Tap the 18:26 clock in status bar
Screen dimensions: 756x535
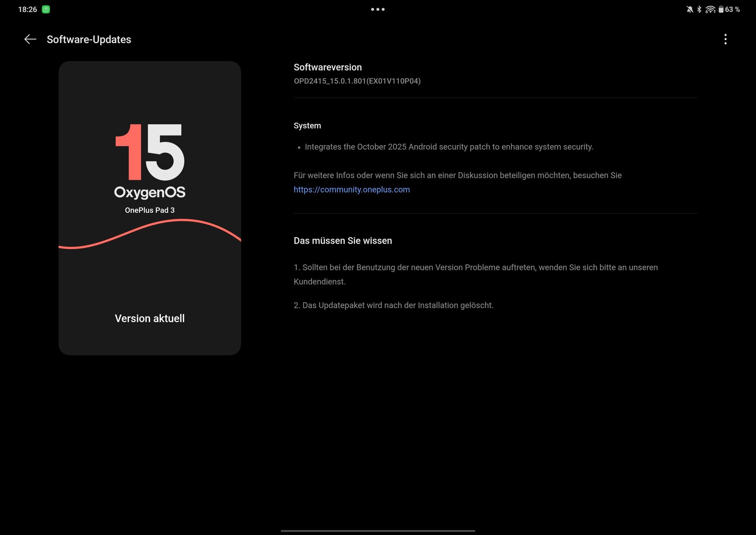pyautogui.click(x=28, y=9)
